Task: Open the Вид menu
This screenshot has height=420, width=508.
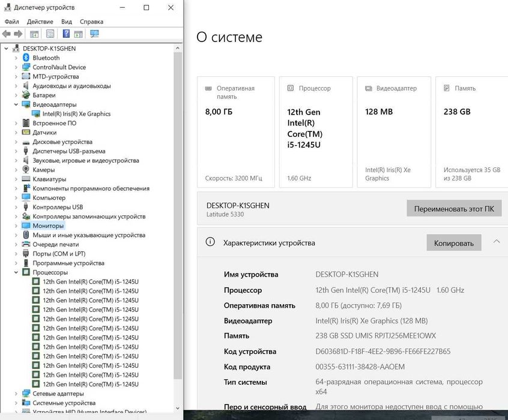Action: pyautogui.click(x=67, y=22)
